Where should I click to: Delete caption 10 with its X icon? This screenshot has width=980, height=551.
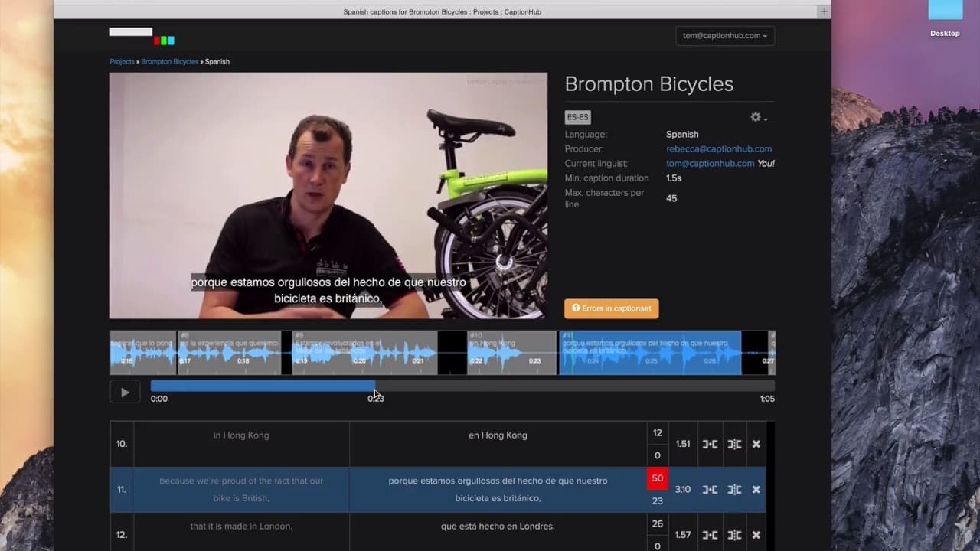tap(756, 444)
